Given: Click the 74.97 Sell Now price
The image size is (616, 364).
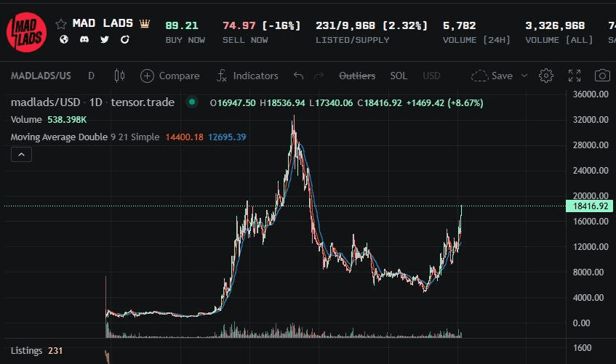Looking at the screenshot, I should [x=239, y=25].
